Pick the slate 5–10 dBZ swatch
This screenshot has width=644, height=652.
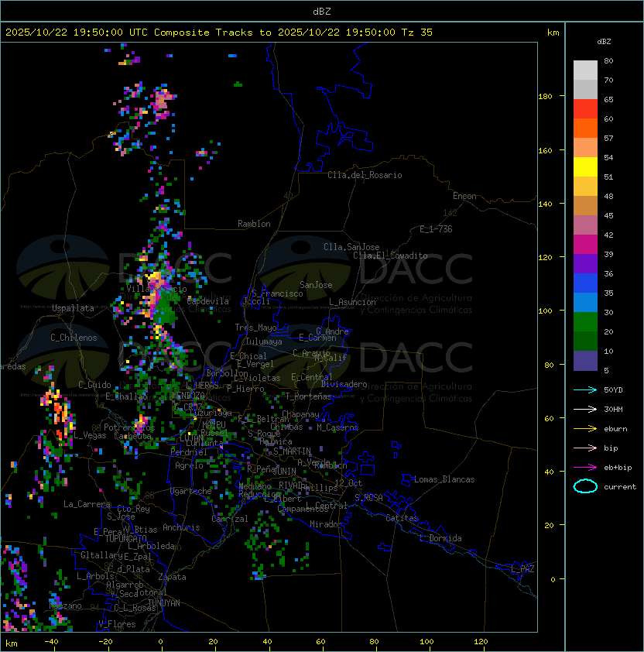(585, 361)
